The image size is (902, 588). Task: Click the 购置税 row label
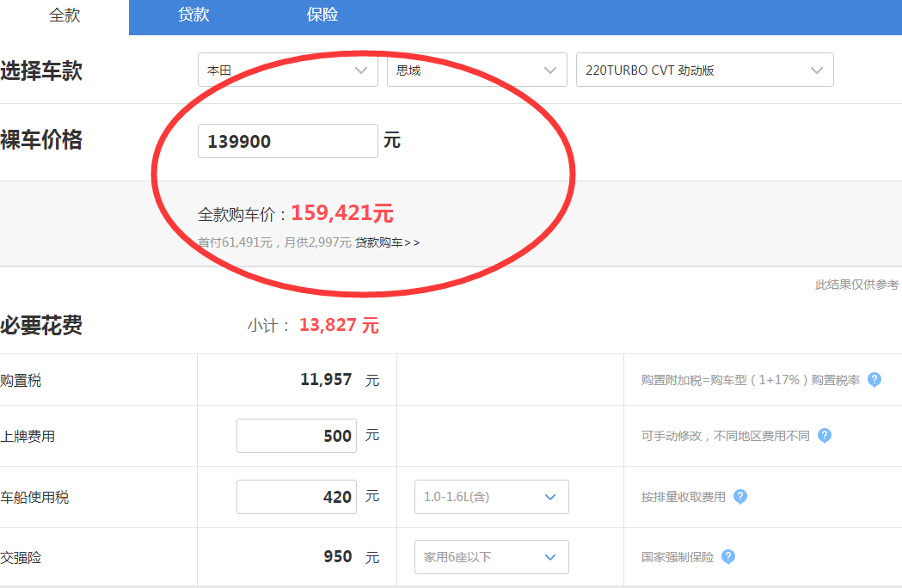[21, 380]
